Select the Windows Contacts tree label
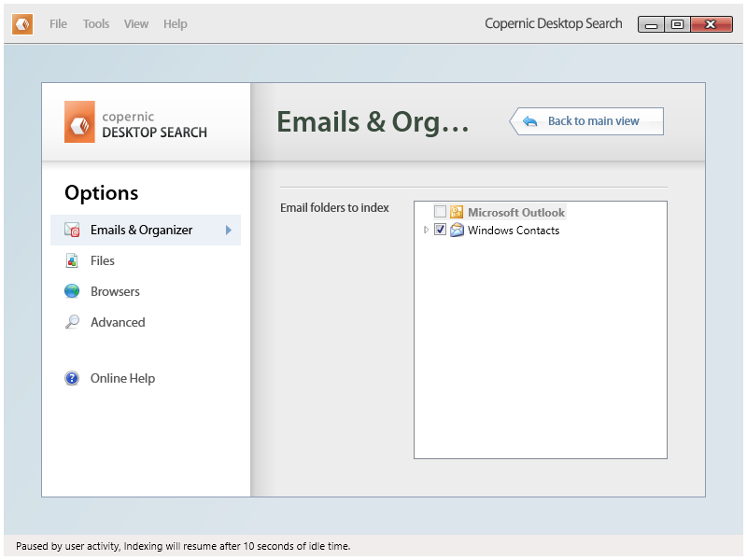The width and height of the screenshot is (747, 560). 514,231
